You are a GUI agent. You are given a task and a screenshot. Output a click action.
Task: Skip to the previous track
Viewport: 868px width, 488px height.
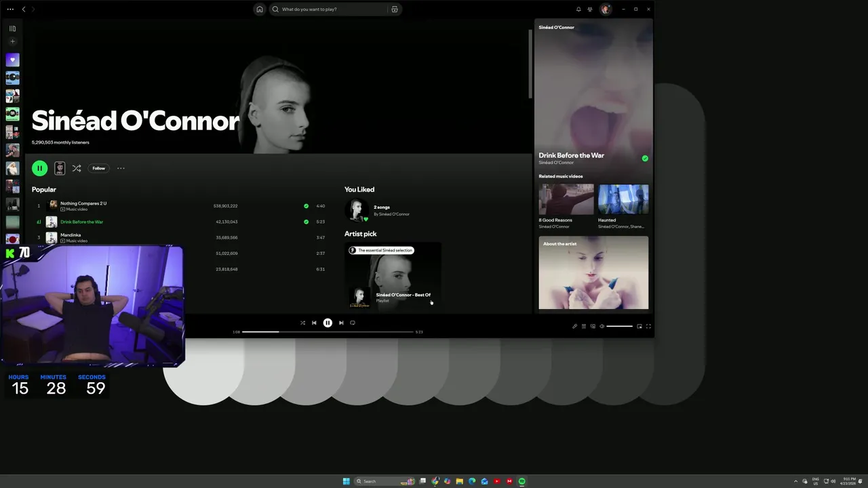coord(314,323)
